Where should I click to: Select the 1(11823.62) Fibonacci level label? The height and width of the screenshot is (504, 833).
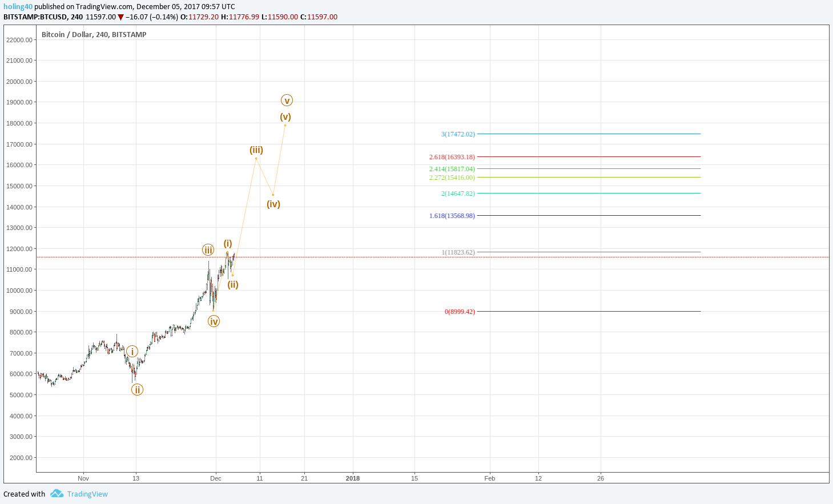tap(458, 252)
